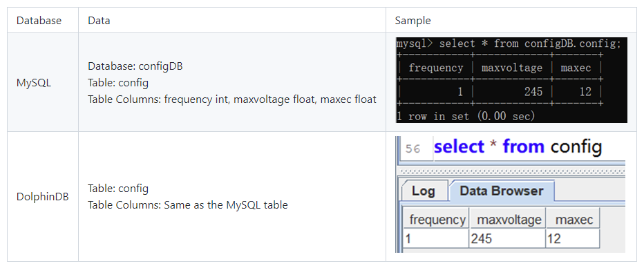Select the frequency value 1 in Data Browser
The width and height of the screenshot is (644, 268).
[436, 238]
